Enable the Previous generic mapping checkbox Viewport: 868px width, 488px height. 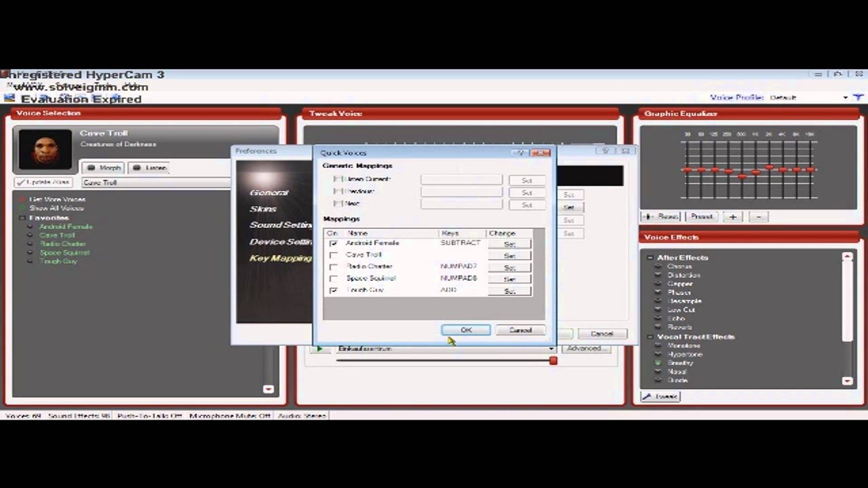(x=338, y=192)
